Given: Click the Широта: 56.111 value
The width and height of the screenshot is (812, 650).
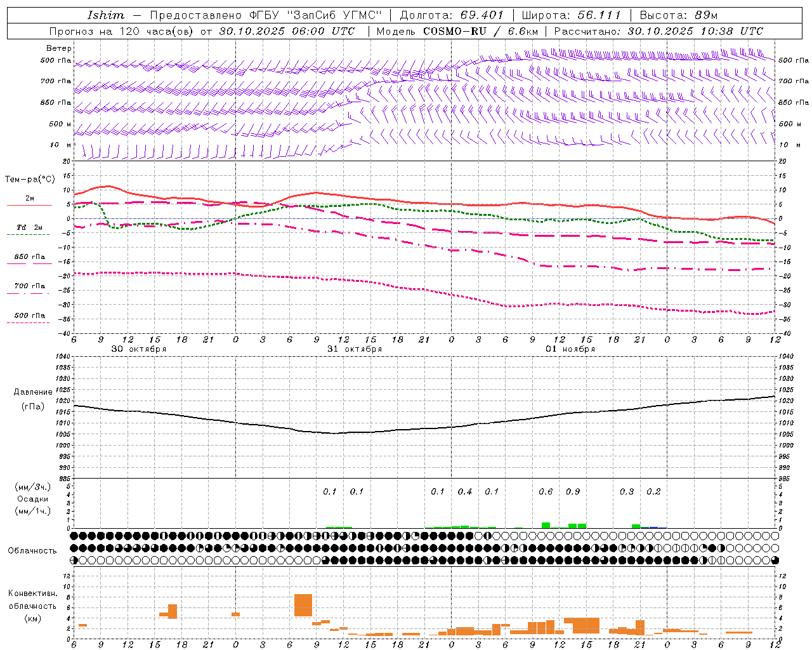Looking at the screenshot, I should (572, 15).
